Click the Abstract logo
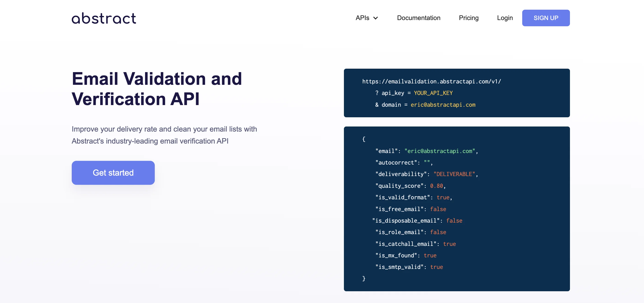644x303 pixels. tap(104, 18)
